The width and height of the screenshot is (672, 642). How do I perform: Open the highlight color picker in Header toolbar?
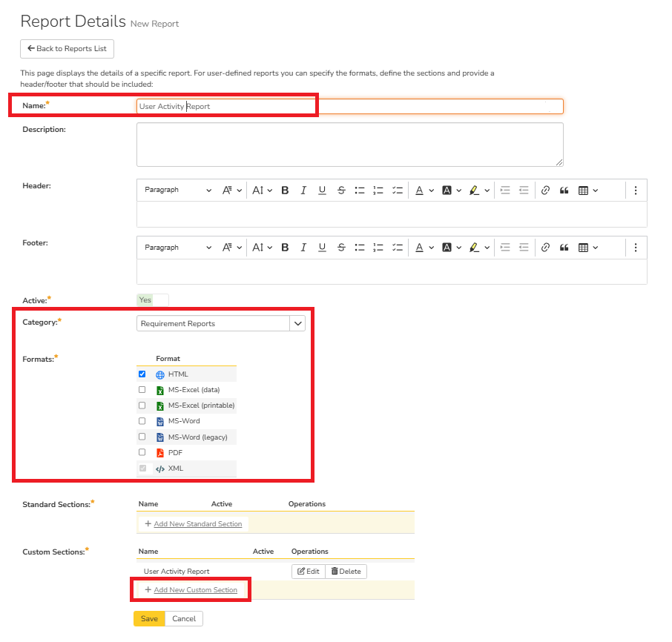coord(480,191)
